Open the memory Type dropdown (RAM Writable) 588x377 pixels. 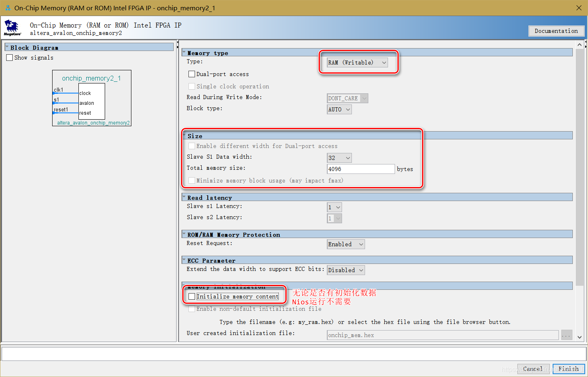point(357,62)
